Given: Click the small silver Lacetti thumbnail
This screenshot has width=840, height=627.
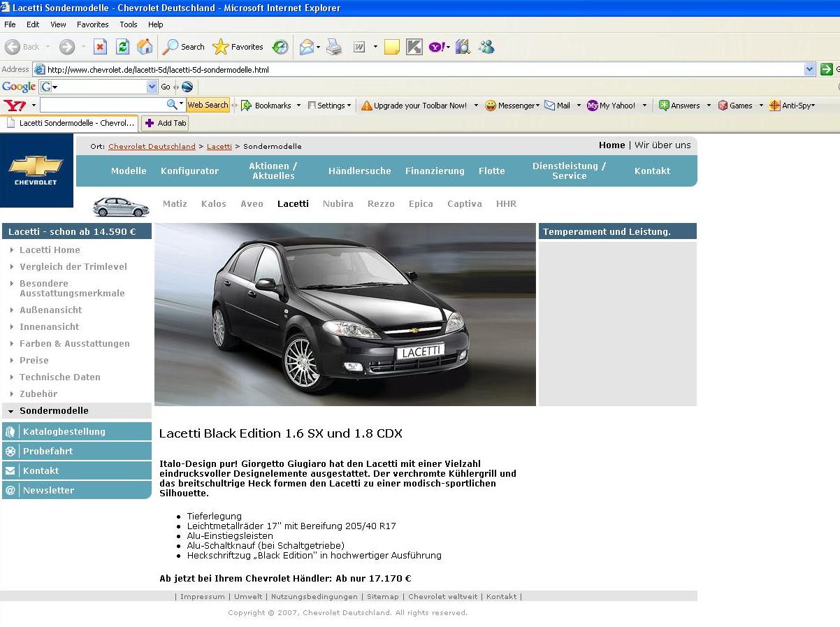Looking at the screenshot, I should click(122, 206).
